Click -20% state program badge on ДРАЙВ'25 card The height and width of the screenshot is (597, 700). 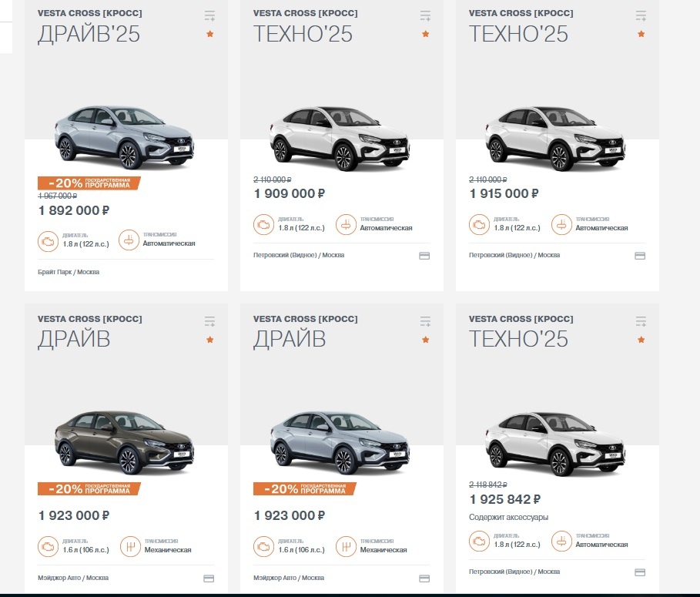89,183
